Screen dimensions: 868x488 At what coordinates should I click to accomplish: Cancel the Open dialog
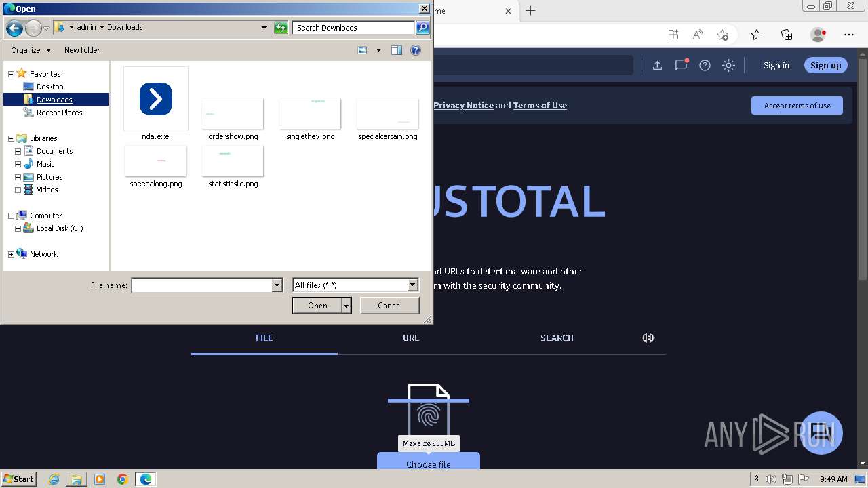pos(390,306)
